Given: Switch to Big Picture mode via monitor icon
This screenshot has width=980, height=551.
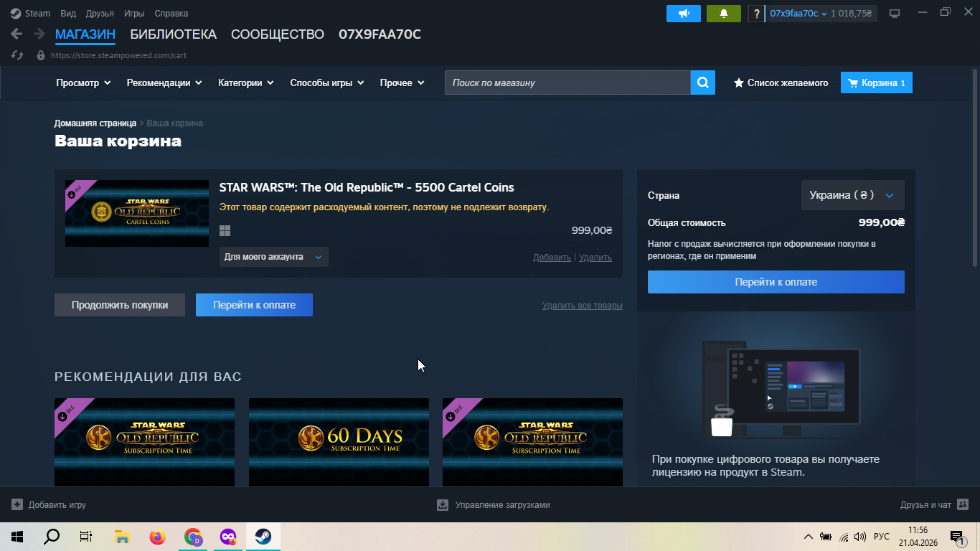Looking at the screenshot, I should pyautogui.click(x=895, y=14).
